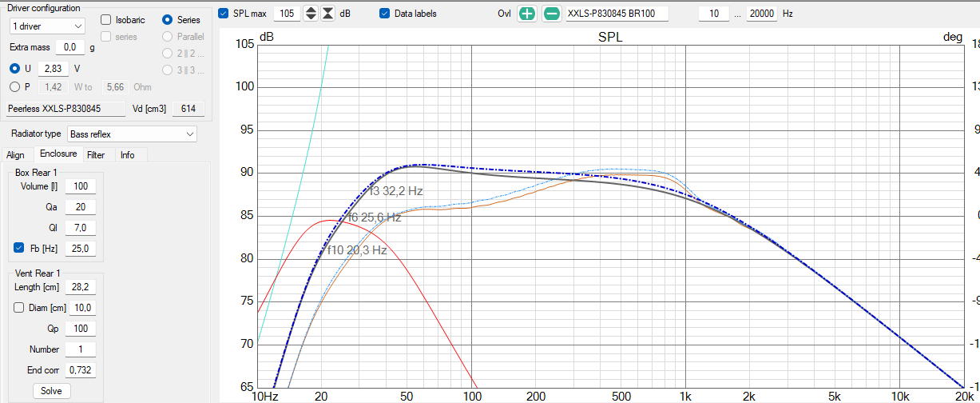980x403 pixels.
Task: Click the f10 20,3 Hz data label
Action: pos(357,250)
